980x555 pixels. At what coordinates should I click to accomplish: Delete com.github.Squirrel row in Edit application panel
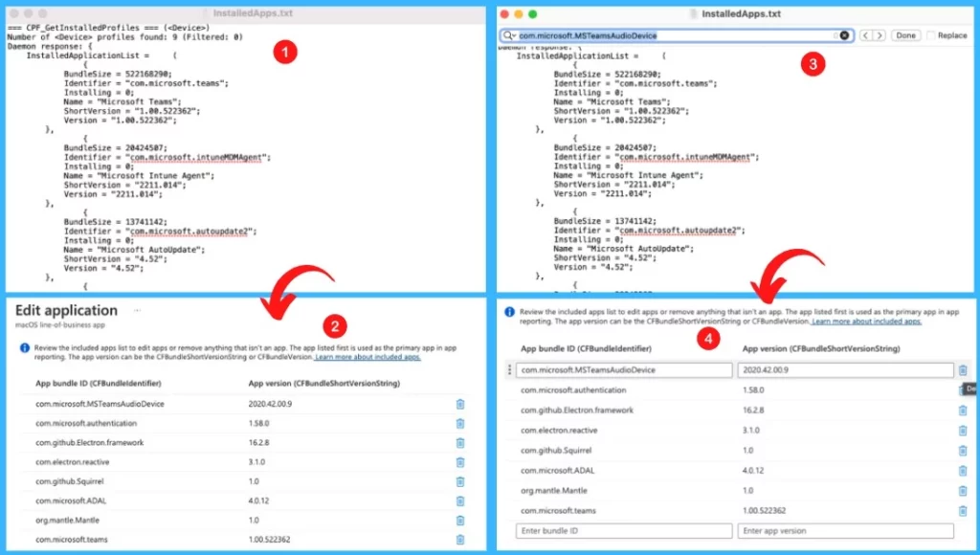pos(460,482)
